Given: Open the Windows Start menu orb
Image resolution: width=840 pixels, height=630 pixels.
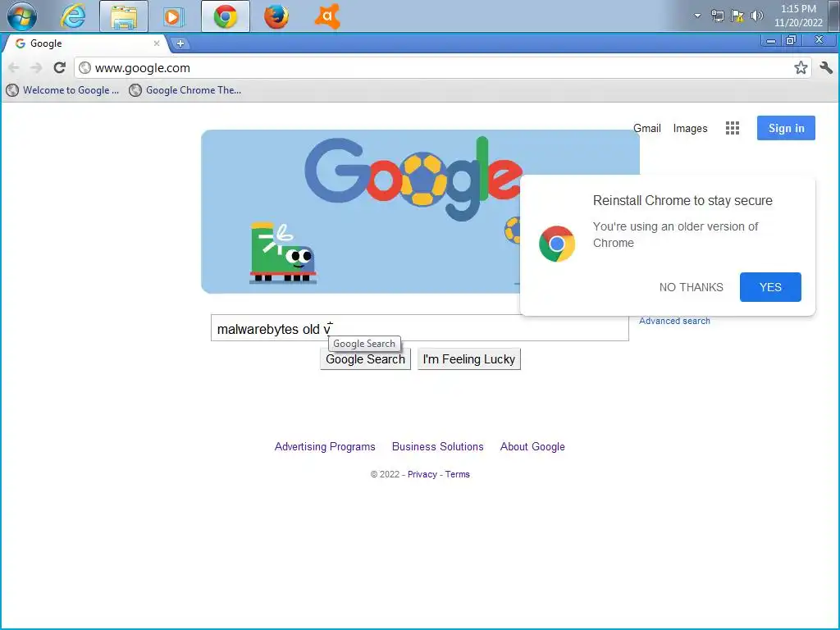Looking at the screenshot, I should 21,16.
